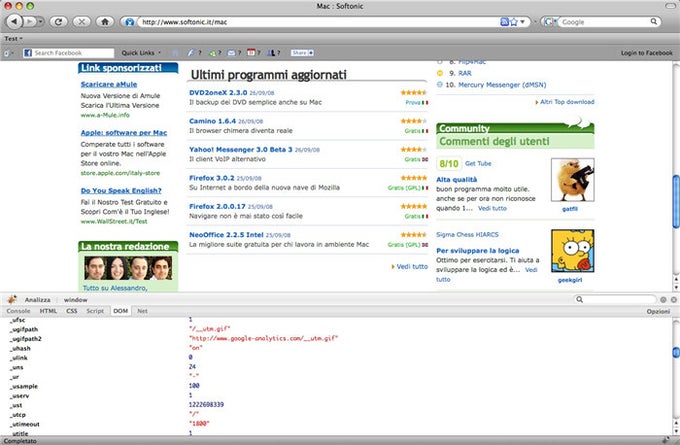The image size is (680, 445).
Task: Click the _usample property name
Action: click(x=23, y=386)
